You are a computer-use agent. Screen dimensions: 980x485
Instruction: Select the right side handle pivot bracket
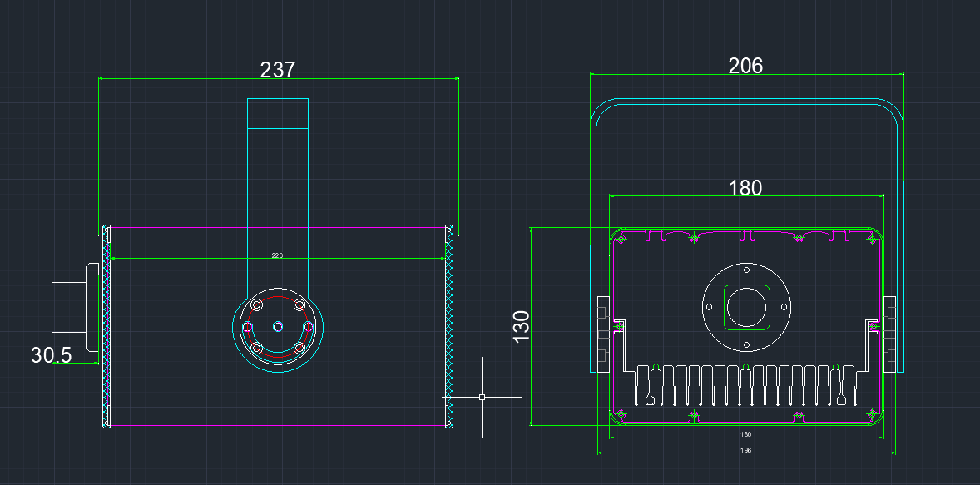tap(889, 334)
